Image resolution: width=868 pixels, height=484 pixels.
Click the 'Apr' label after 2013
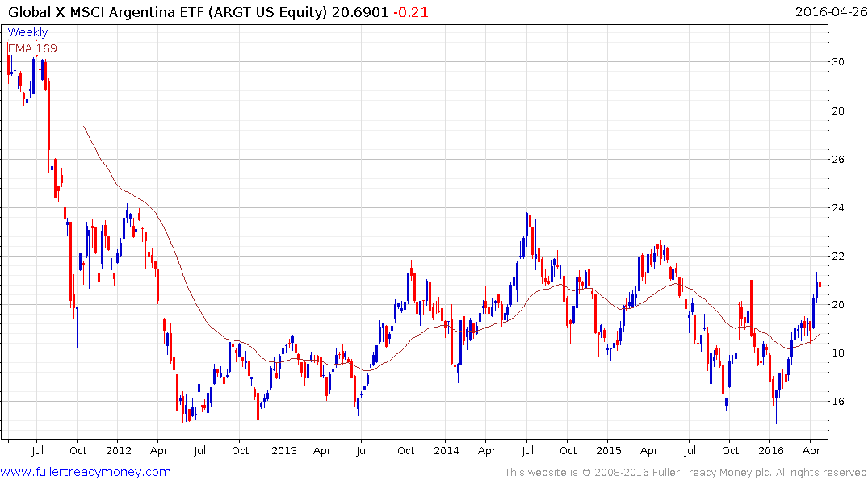pyautogui.click(x=322, y=450)
